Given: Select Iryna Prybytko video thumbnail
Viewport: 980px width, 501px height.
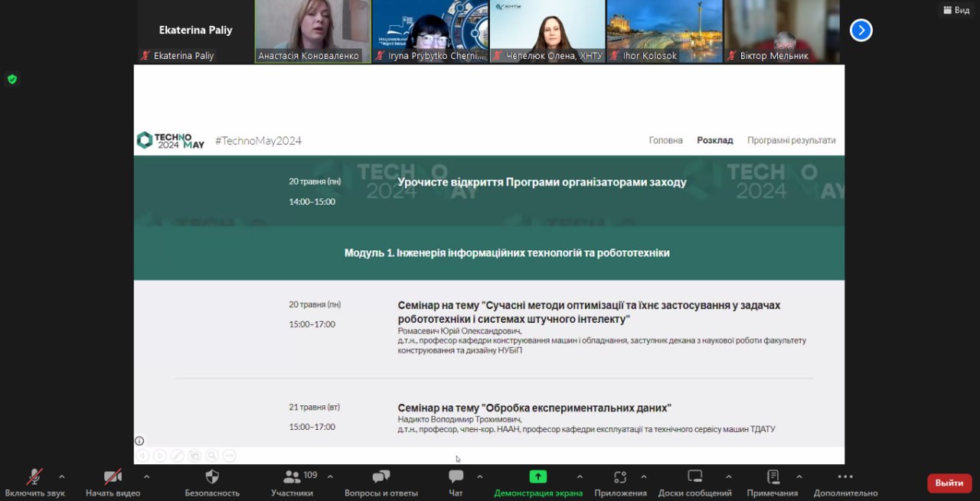Looking at the screenshot, I should click(x=430, y=31).
